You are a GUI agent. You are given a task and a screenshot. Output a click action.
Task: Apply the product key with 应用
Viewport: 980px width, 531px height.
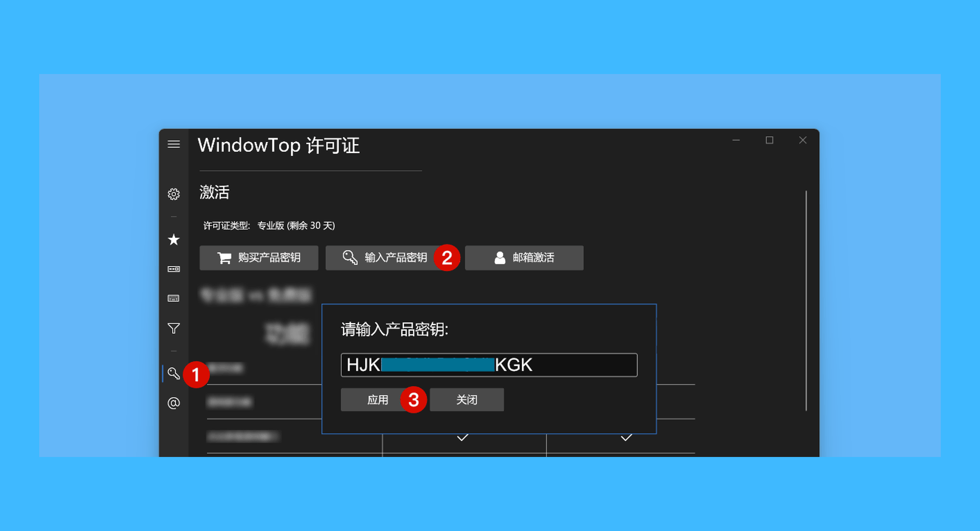[x=378, y=400]
